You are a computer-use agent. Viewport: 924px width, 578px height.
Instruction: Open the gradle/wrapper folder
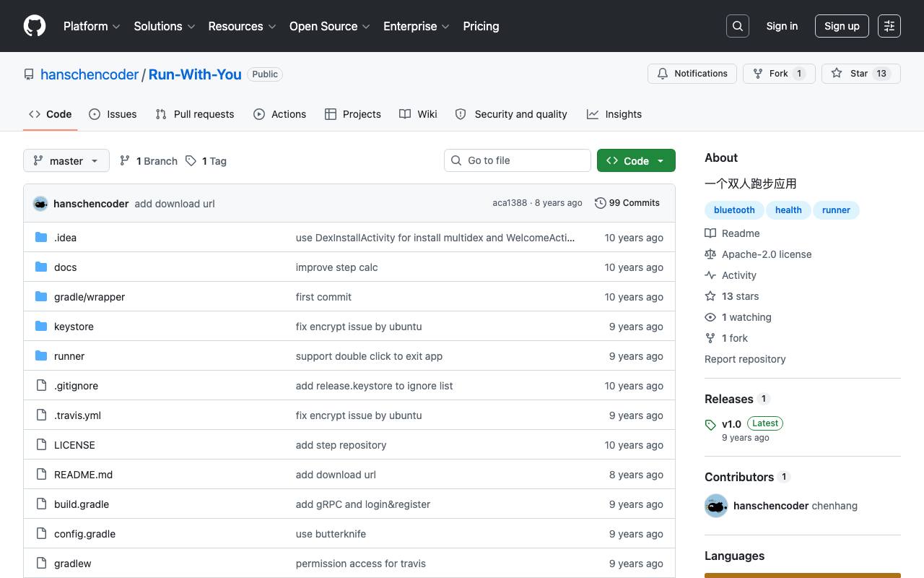[x=90, y=297]
